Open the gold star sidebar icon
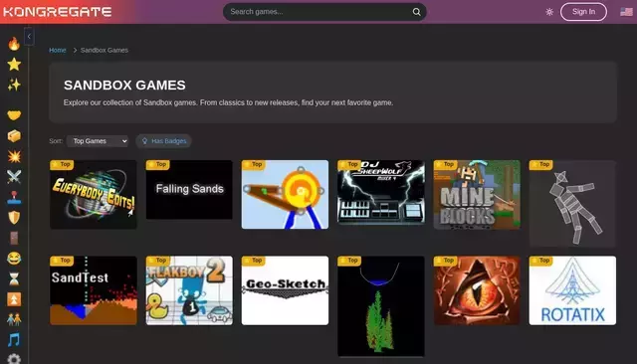Image resolution: width=637 pixels, height=364 pixels. pos(14,64)
